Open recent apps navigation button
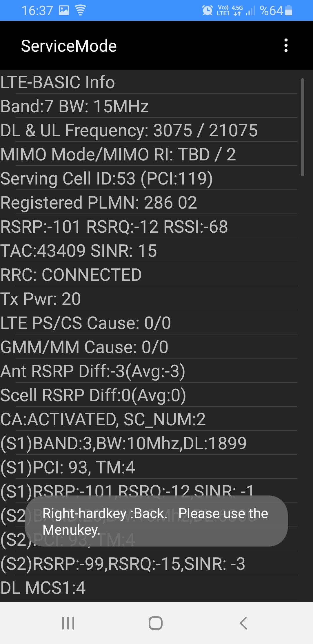 (x=68, y=623)
